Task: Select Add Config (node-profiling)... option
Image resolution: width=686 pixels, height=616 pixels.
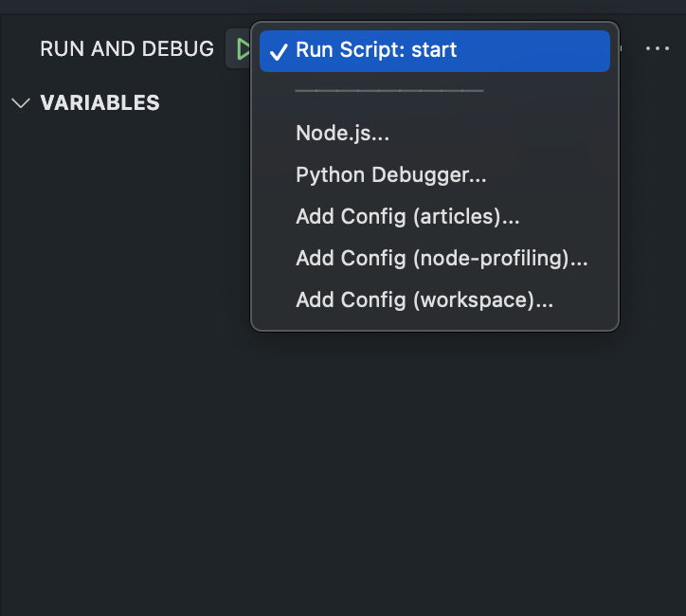Action: tap(435, 258)
